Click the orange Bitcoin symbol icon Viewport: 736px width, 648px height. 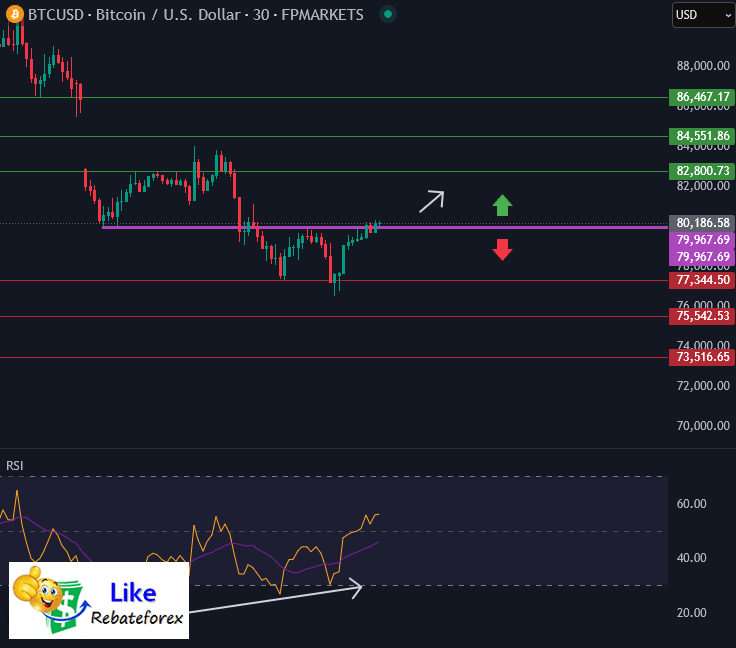coord(15,14)
